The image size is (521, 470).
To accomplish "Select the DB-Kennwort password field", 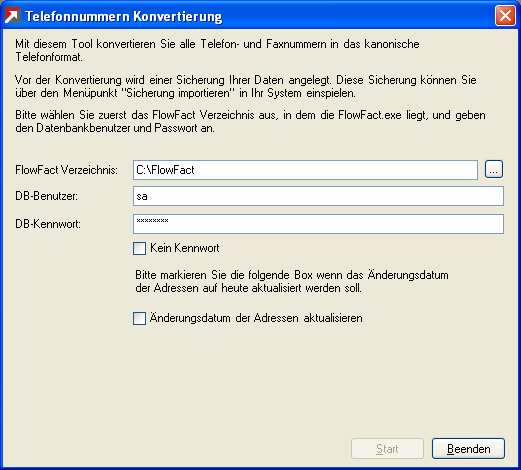I will (x=318, y=224).
